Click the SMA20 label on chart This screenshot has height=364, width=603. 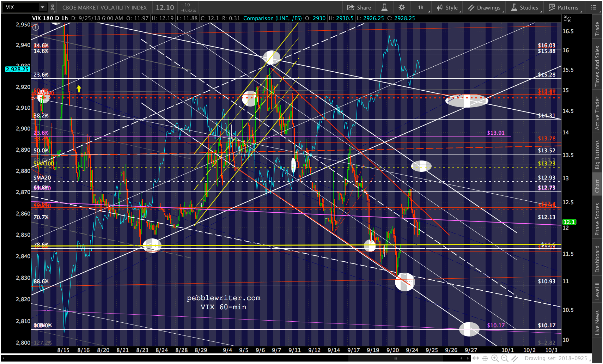tap(42, 178)
